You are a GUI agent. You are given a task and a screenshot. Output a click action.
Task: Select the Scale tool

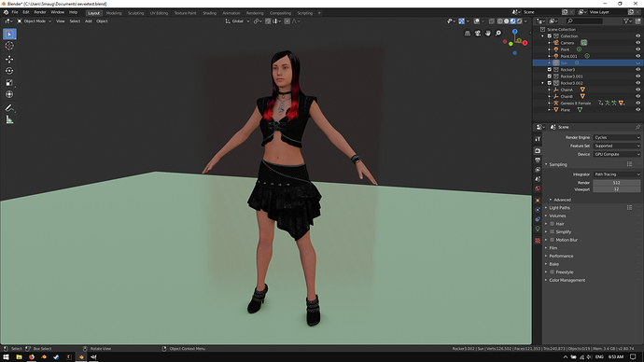[x=9, y=83]
